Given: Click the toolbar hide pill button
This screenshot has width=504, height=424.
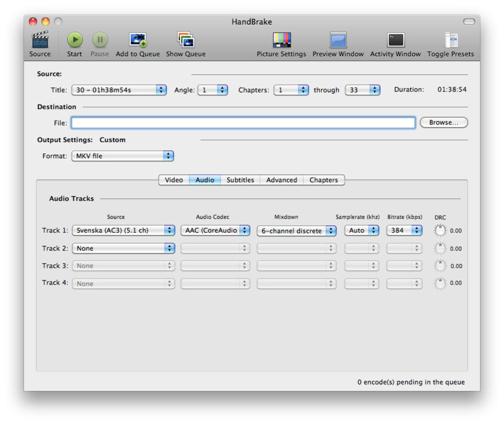Looking at the screenshot, I should click(469, 22).
